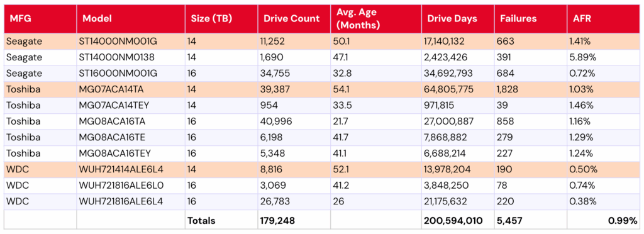
Task: Click the Model column header
Action: pyautogui.click(x=131, y=19)
